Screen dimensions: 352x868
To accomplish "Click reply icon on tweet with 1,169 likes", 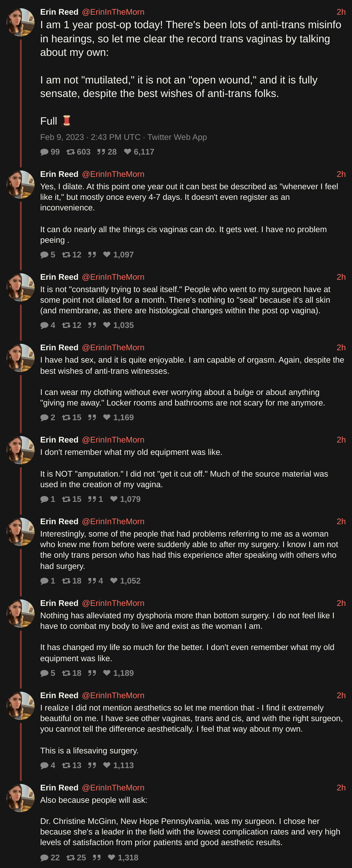I will tap(44, 418).
